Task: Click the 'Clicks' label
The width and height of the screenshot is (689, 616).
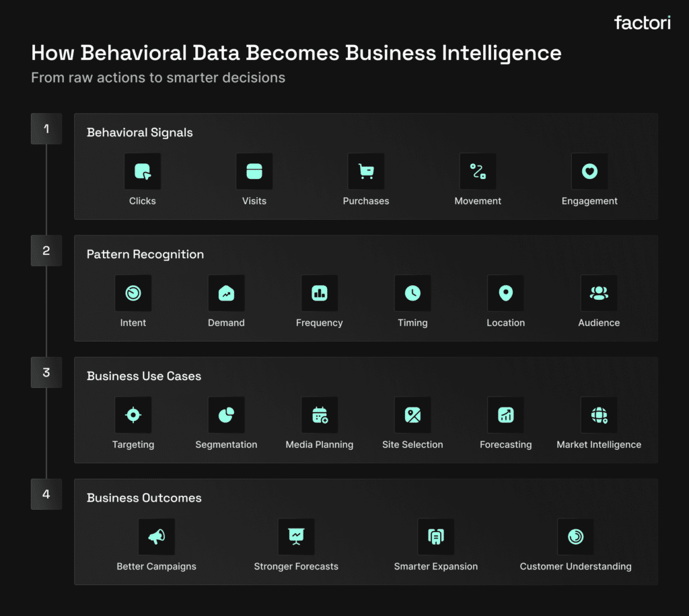Action: (x=143, y=201)
